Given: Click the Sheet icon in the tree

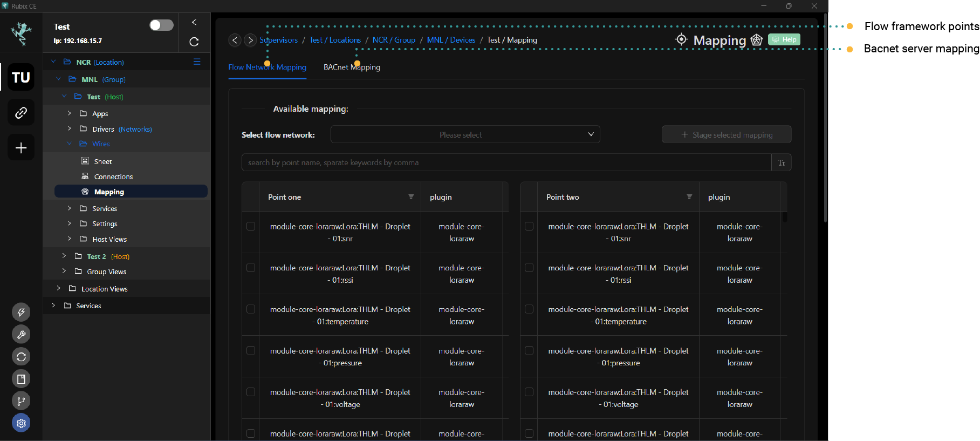Looking at the screenshot, I should pyautogui.click(x=85, y=161).
